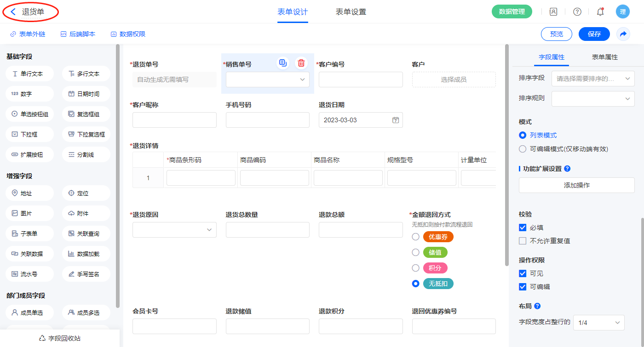Switch to the 表单属性 tab
644x347 pixels.
(604, 57)
